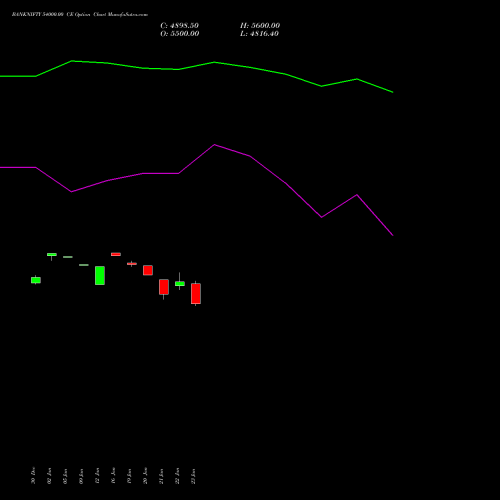This screenshot has height=500, width=500.
Task: Click the thin candlestick bar for 09 Jan
Action: pyautogui.click(x=84, y=265)
